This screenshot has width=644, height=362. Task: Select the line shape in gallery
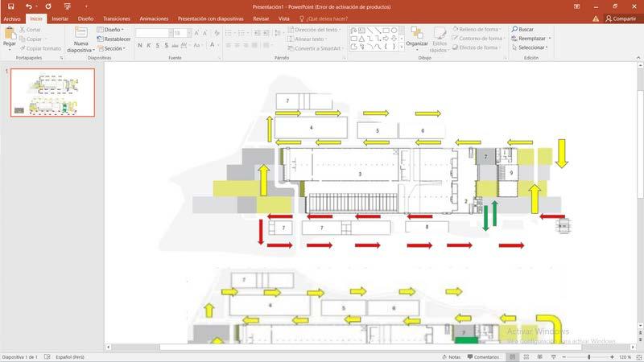tap(370, 31)
